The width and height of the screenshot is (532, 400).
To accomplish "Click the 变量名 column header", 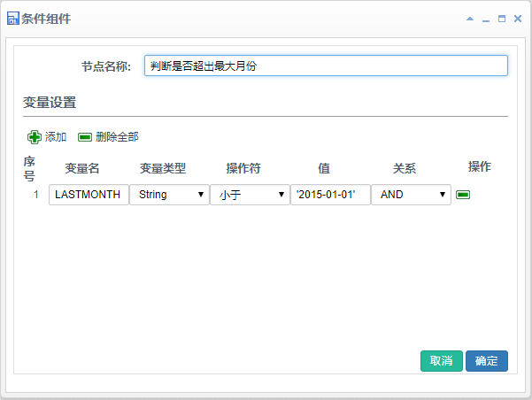I will click(x=84, y=168).
